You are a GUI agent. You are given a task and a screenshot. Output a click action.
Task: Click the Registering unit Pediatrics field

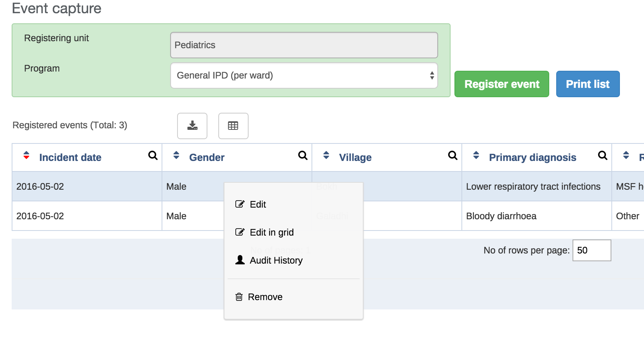(304, 45)
